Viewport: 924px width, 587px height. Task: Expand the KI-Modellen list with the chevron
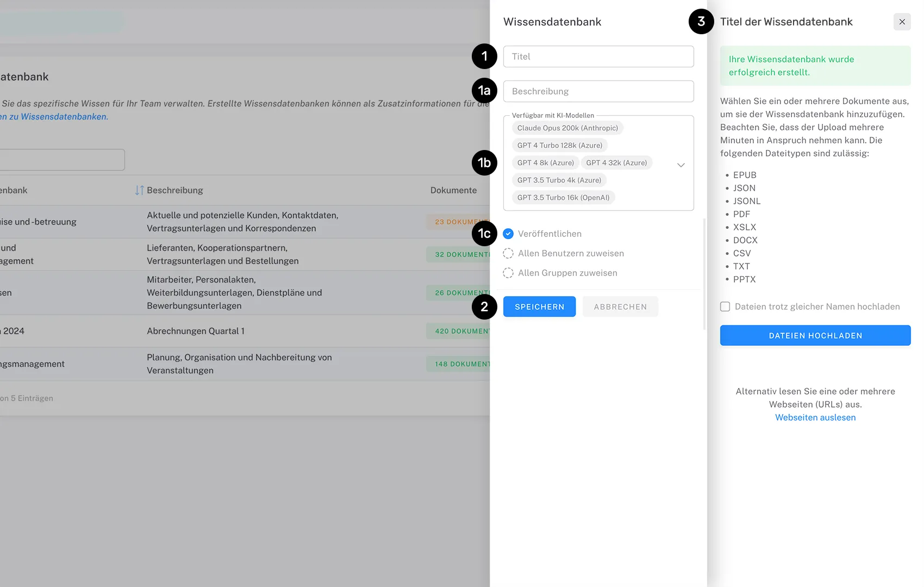(x=680, y=165)
